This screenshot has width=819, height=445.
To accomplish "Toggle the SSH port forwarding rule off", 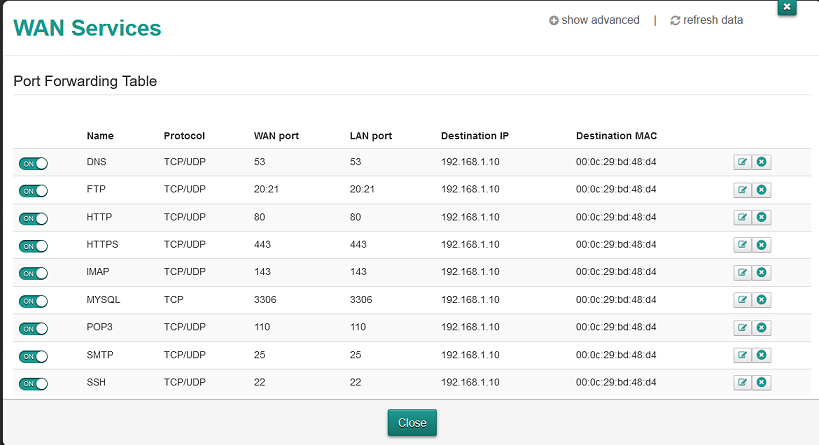I will pyautogui.click(x=33, y=383).
